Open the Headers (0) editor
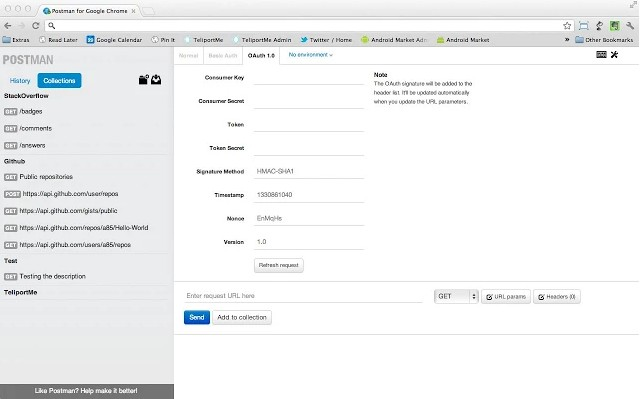The image size is (641, 399). tap(557, 297)
